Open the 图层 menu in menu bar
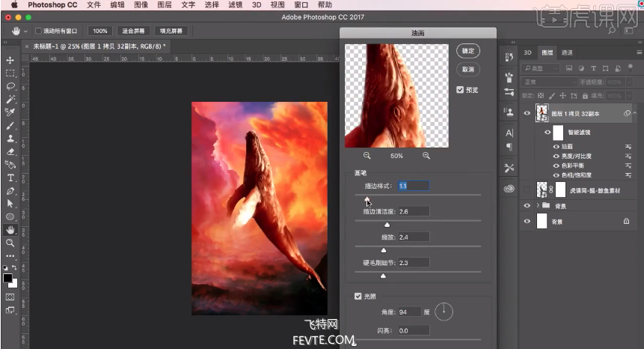The width and height of the screenshot is (644, 349). (x=165, y=5)
